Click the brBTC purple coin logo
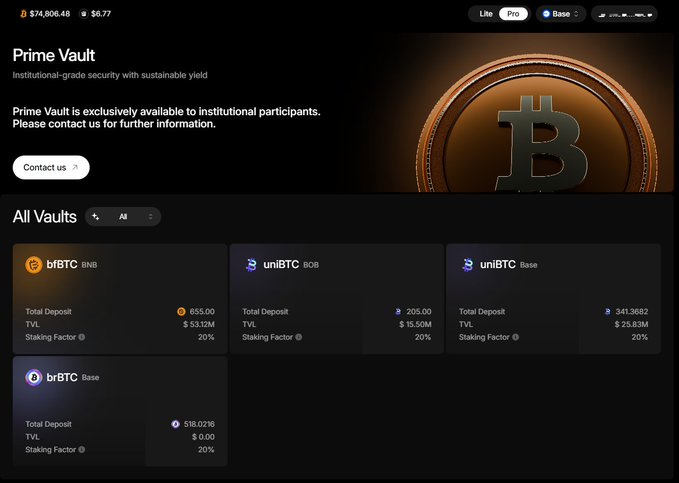The height and width of the screenshot is (483, 679). 34,377
